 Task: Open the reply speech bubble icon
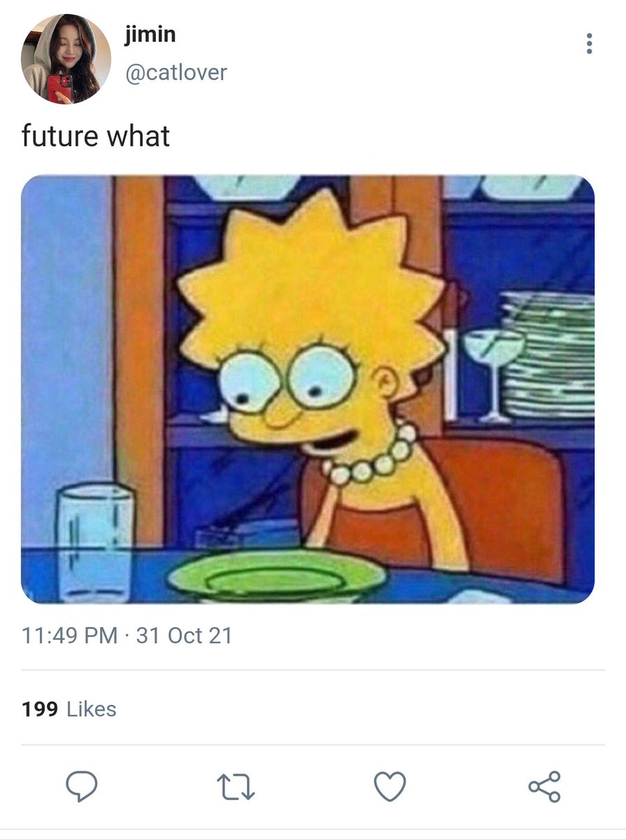point(82,786)
